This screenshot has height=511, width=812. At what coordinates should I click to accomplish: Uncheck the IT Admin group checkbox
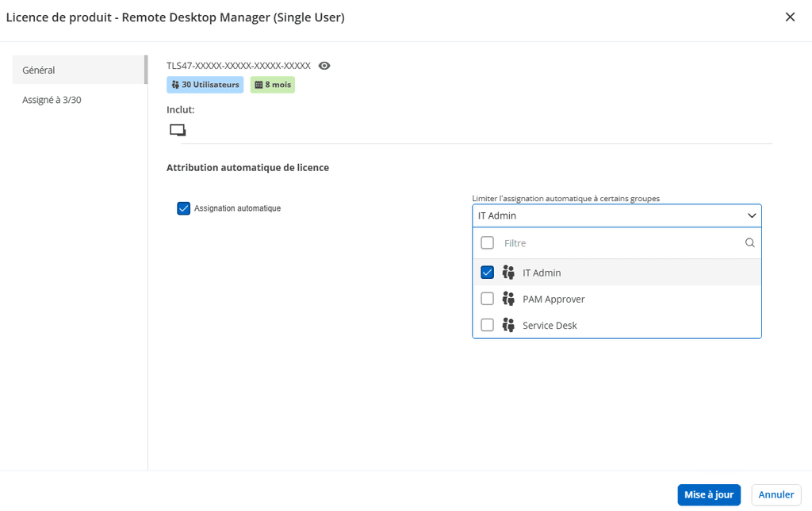[x=488, y=273]
